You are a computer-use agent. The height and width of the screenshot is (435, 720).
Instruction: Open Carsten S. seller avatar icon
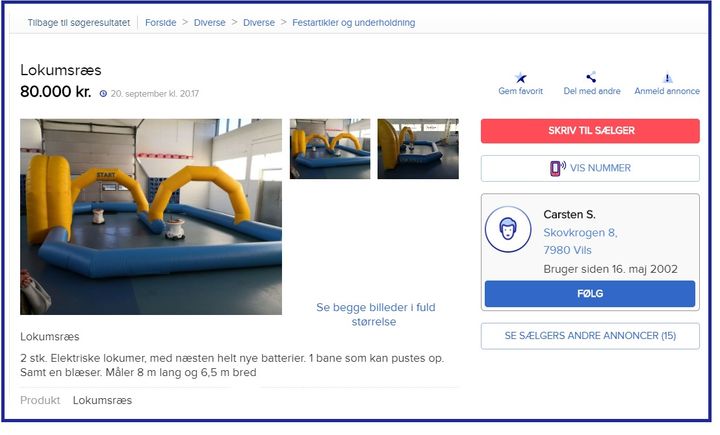pyautogui.click(x=508, y=229)
